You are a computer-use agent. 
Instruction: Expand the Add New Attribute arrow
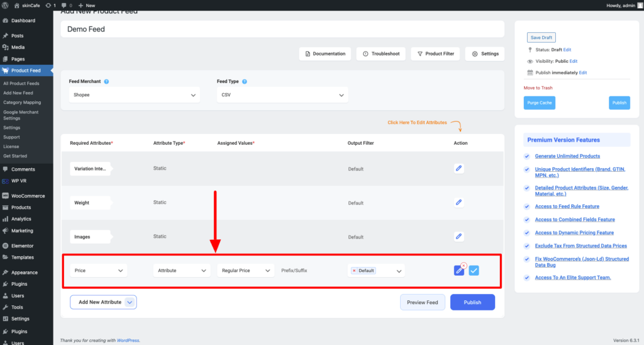pyautogui.click(x=130, y=302)
